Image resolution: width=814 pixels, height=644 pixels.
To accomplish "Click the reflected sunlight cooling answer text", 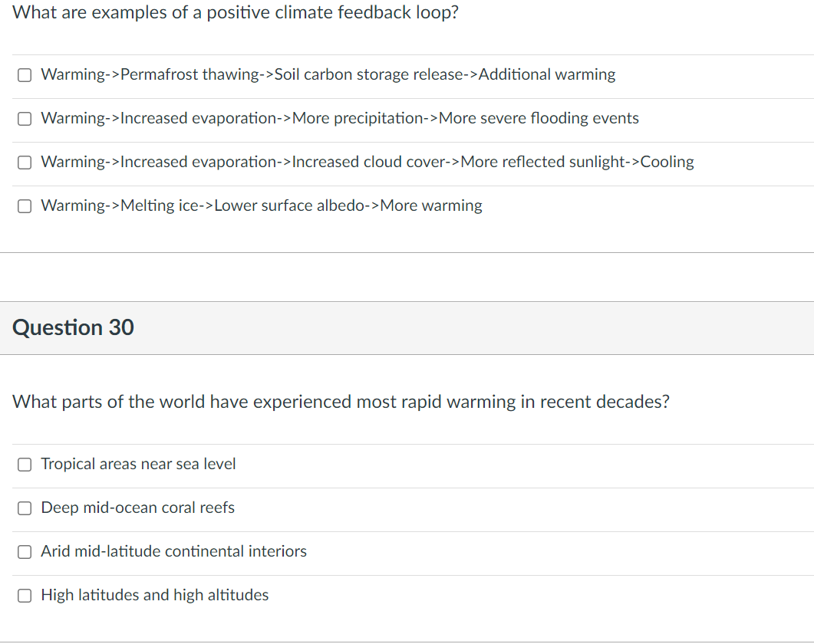I will click(x=367, y=162).
